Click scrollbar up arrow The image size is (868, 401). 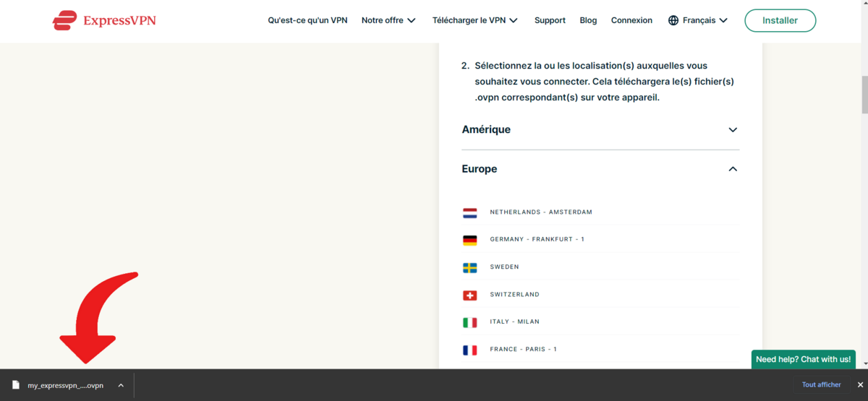pos(864,4)
